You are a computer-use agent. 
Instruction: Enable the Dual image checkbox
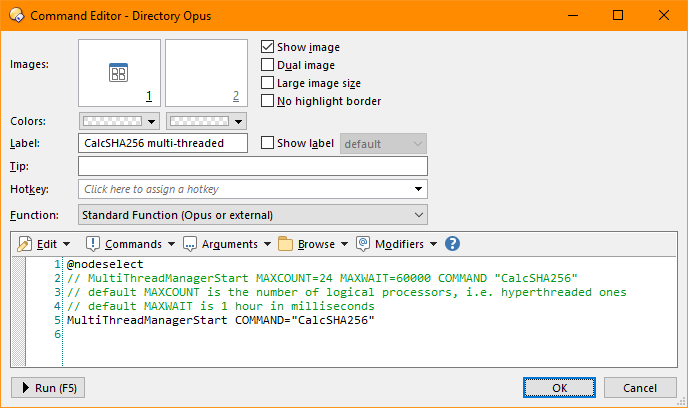click(x=267, y=64)
